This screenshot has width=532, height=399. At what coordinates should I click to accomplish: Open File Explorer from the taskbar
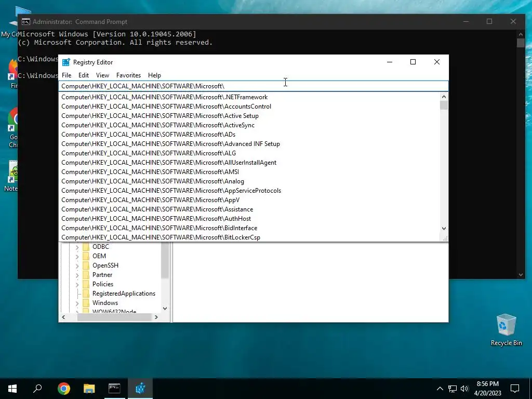pyautogui.click(x=89, y=389)
